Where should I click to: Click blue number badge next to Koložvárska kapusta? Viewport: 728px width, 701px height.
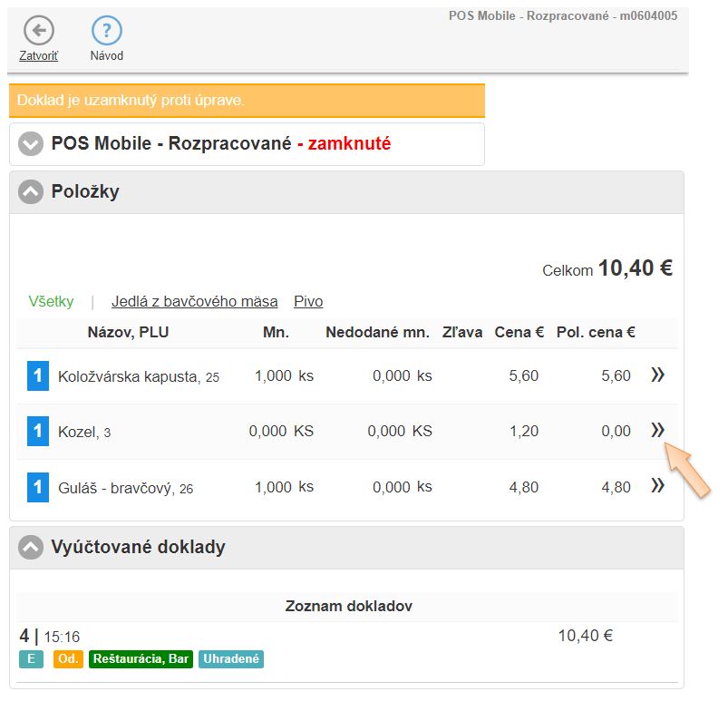(x=37, y=375)
